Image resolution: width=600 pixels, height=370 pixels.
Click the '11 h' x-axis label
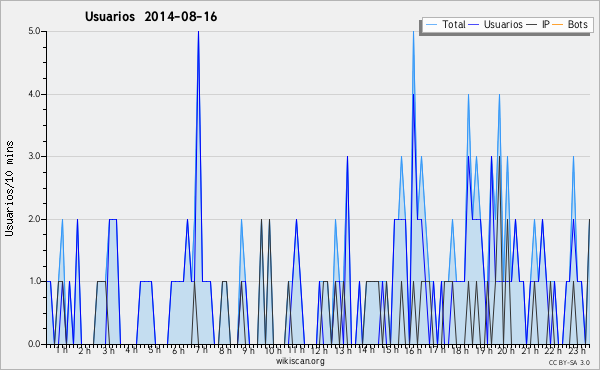296,350
